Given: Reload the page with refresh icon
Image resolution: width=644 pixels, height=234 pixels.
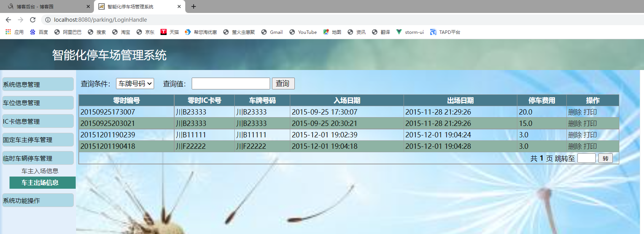Looking at the screenshot, I should (33, 20).
